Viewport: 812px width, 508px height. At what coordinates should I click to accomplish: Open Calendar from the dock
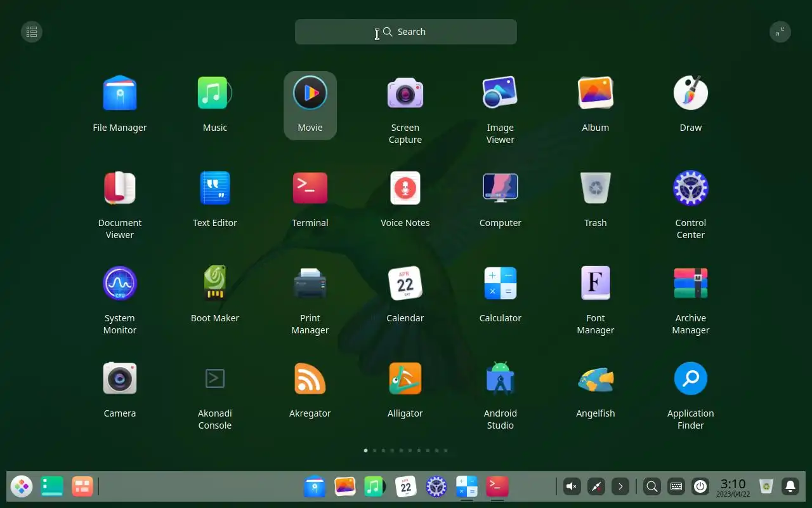point(406,487)
